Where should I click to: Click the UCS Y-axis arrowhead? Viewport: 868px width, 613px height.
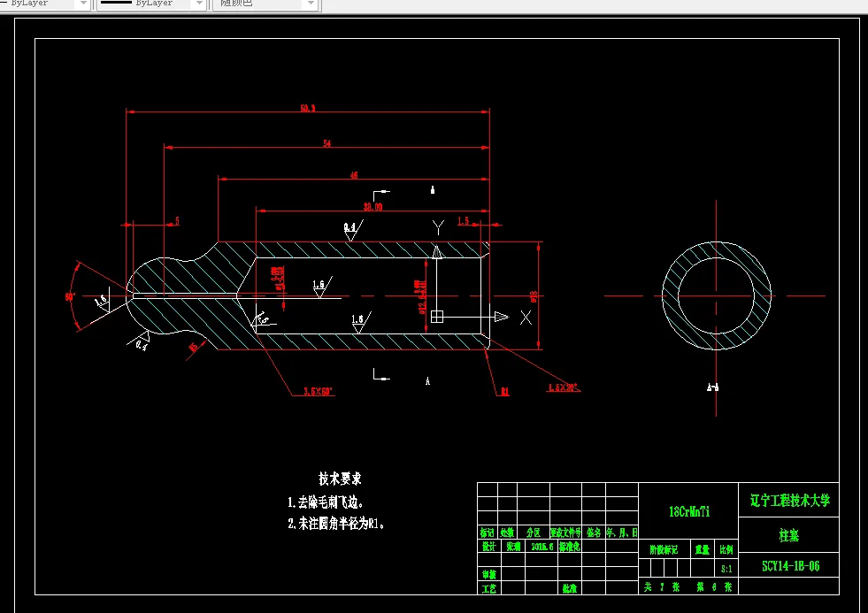437,252
